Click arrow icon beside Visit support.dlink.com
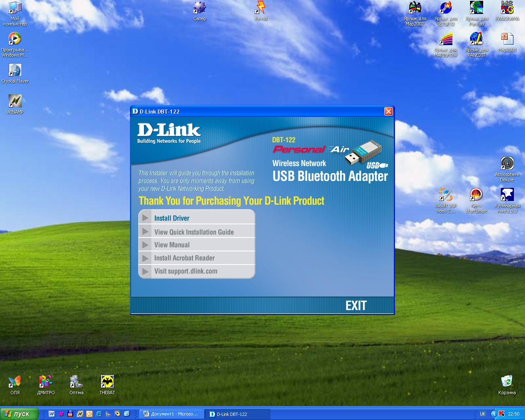Viewport: 525px width, 420px height. pyautogui.click(x=145, y=271)
